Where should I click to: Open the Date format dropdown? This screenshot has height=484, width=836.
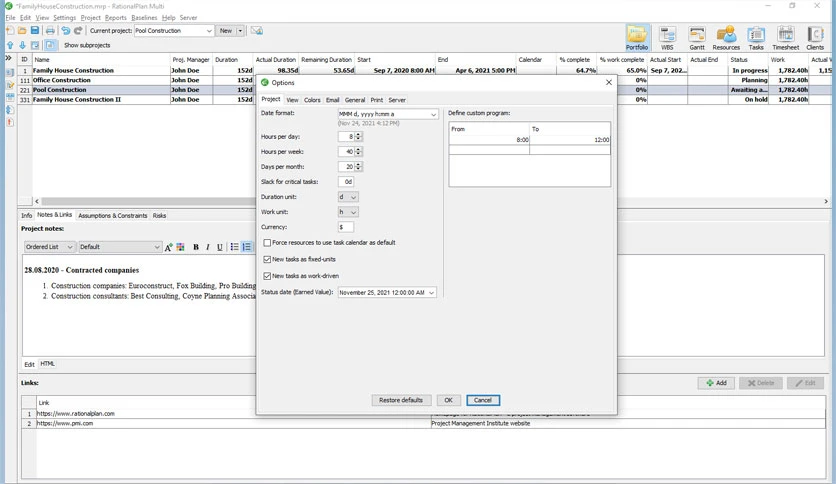[x=388, y=114]
